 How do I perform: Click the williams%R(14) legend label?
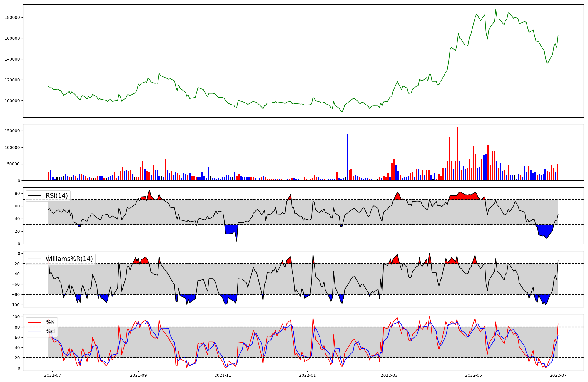pyautogui.click(x=69, y=259)
